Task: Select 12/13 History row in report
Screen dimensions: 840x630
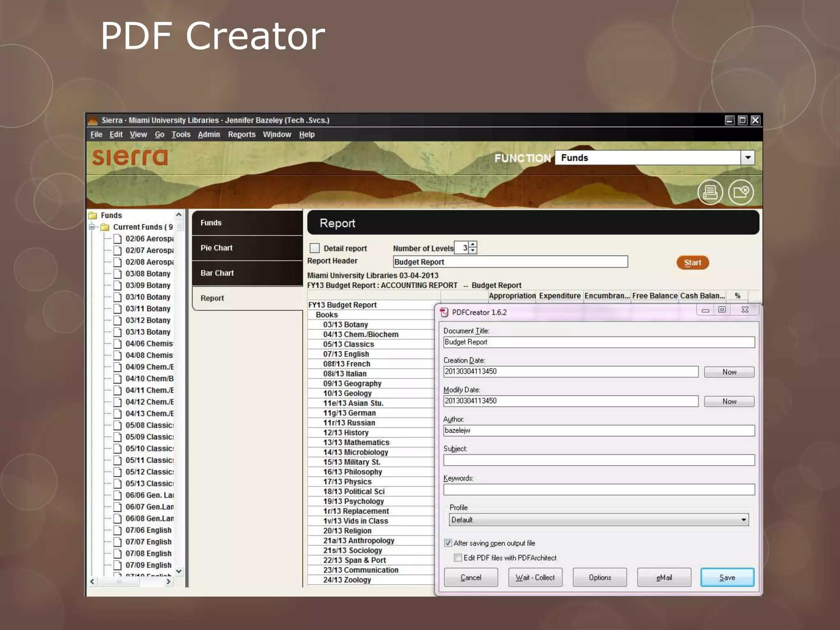Action: pyautogui.click(x=371, y=433)
